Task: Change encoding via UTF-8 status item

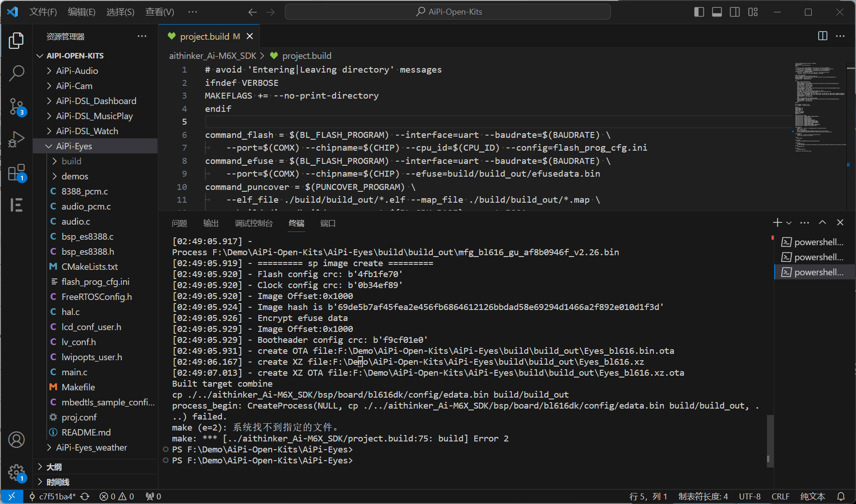Action: [x=750, y=496]
